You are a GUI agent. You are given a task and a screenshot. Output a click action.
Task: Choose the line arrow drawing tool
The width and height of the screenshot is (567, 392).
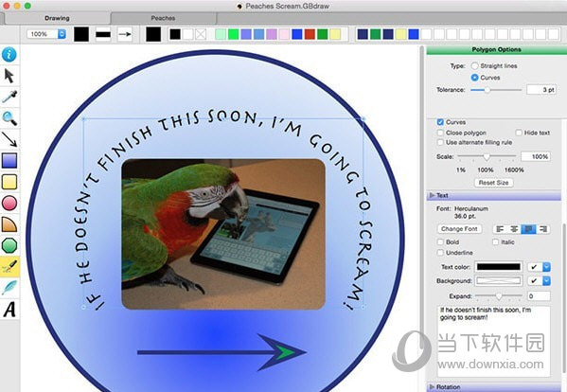click(9, 139)
